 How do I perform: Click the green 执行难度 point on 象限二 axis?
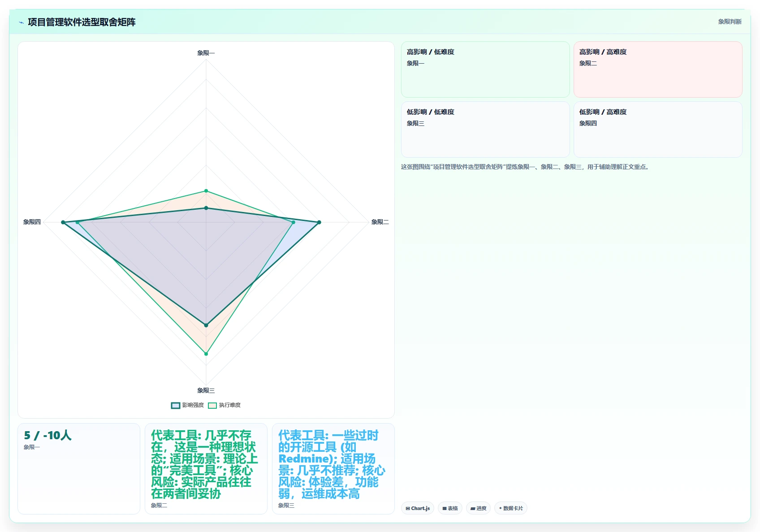pos(294,222)
